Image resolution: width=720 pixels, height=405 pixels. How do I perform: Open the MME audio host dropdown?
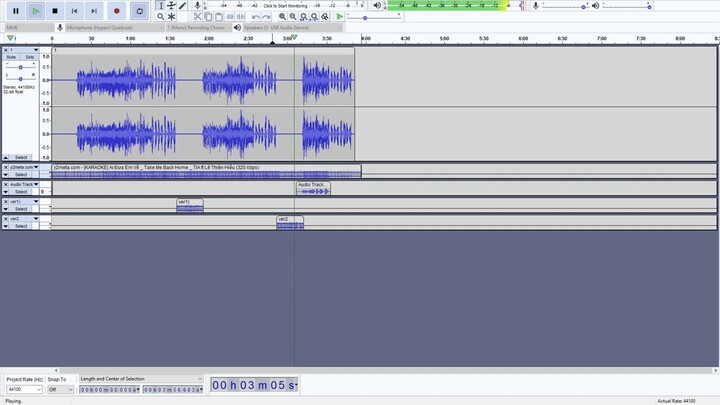pos(28,28)
